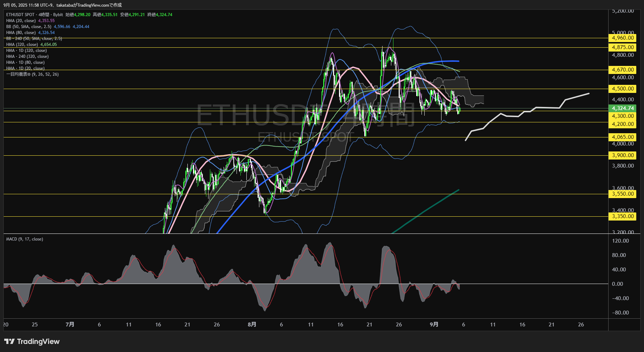This screenshot has width=644, height=352.
Task: Select the ETHUSDT SPOT symbol title
Action: [x=20, y=15]
